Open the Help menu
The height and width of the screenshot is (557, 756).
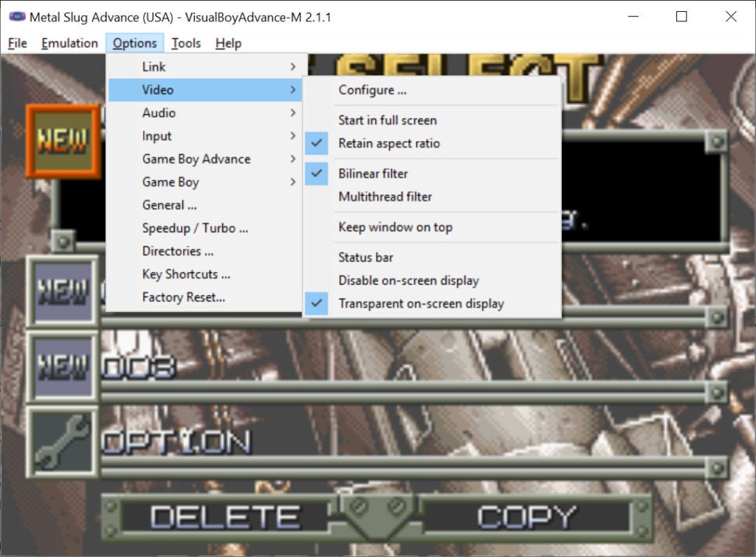point(228,44)
